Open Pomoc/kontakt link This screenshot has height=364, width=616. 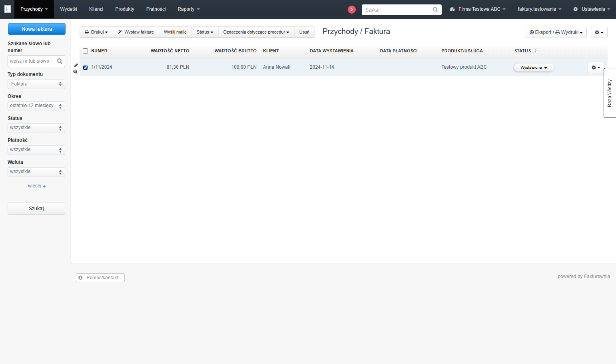100,278
